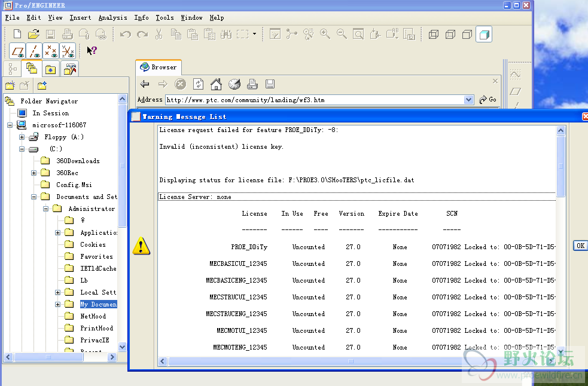Screen dimensions: 588x386
Task: Select the Cookies folder
Action: [93, 245]
